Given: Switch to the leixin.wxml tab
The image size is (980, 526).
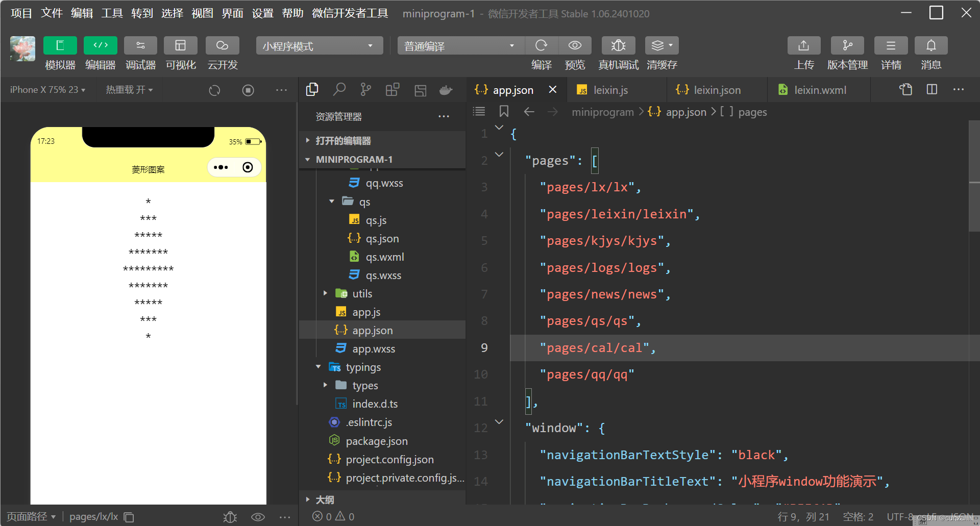Looking at the screenshot, I should point(819,90).
